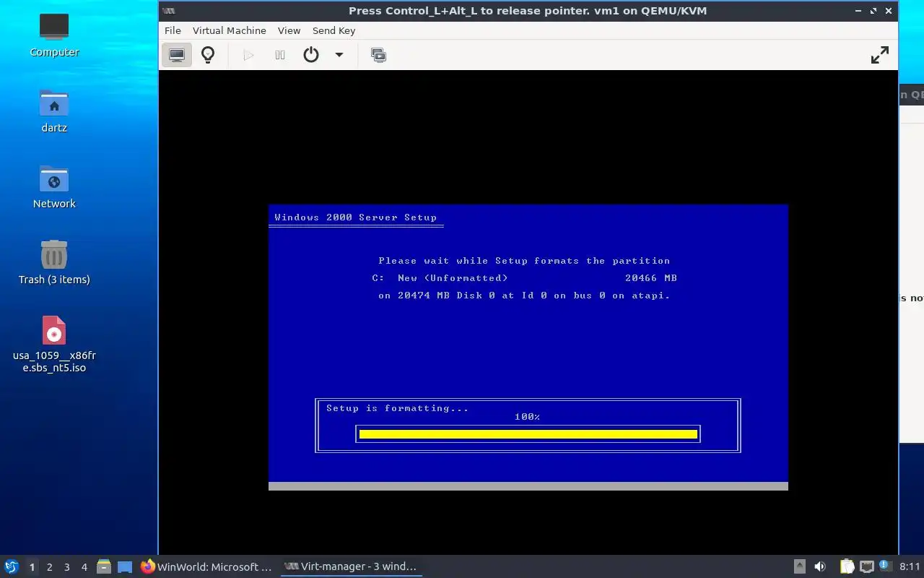Screen dimensions: 924x578
Task: Pause the virtual machine
Action: 280,55
